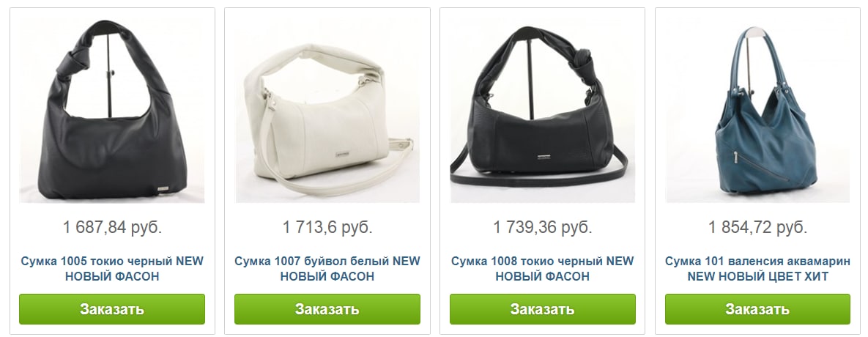
Task: Order the Сумка 1008 bag with Заказать button
Action: [x=543, y=308]
